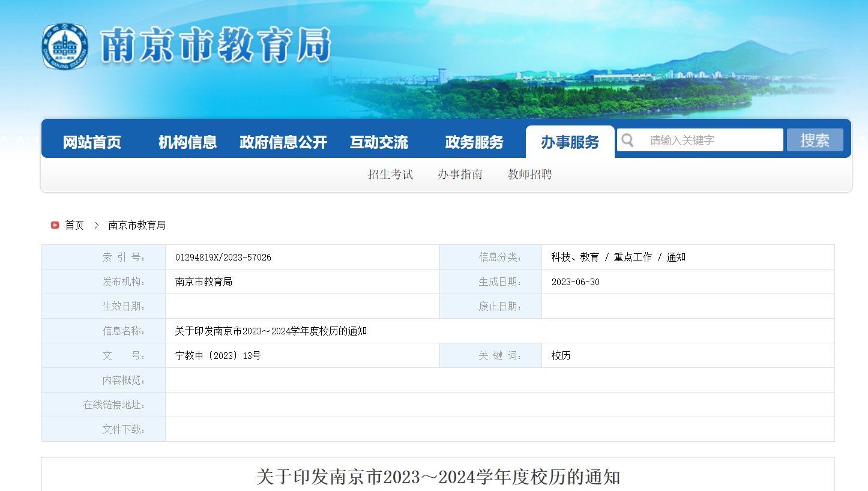
Task: Click the 南京市教育局 breadcrumb link
Action: tap(137, 226)
